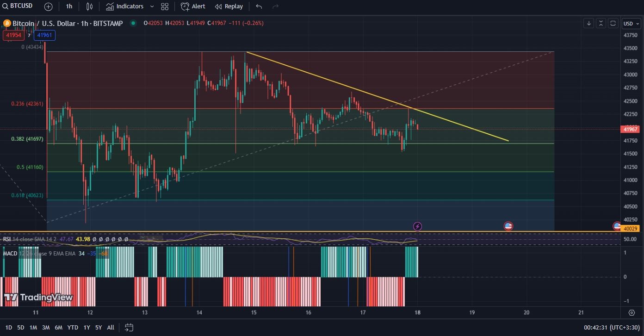This screenshot has height=336, width=644.
Task: Open the USD currency dropdown
Action: [631, 24]
